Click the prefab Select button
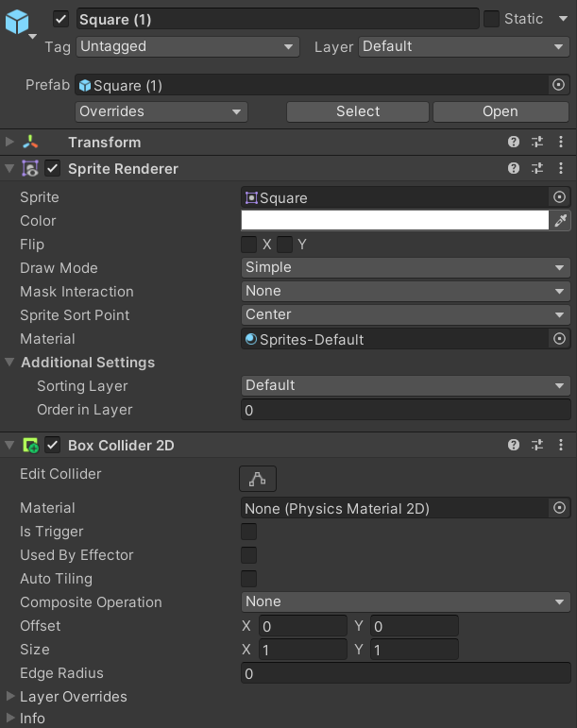Viewport: 577px width, 728px height. pos(357,112)
